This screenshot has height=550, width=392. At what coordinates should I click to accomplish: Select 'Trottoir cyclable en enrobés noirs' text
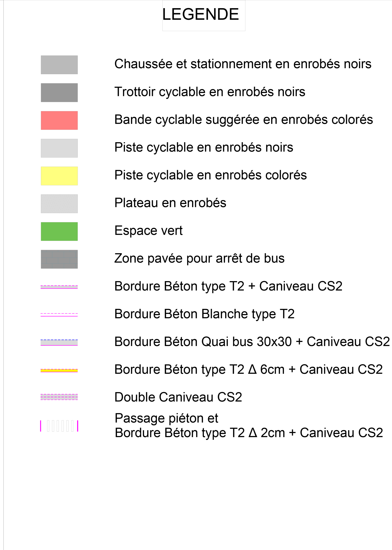[210, 92]
